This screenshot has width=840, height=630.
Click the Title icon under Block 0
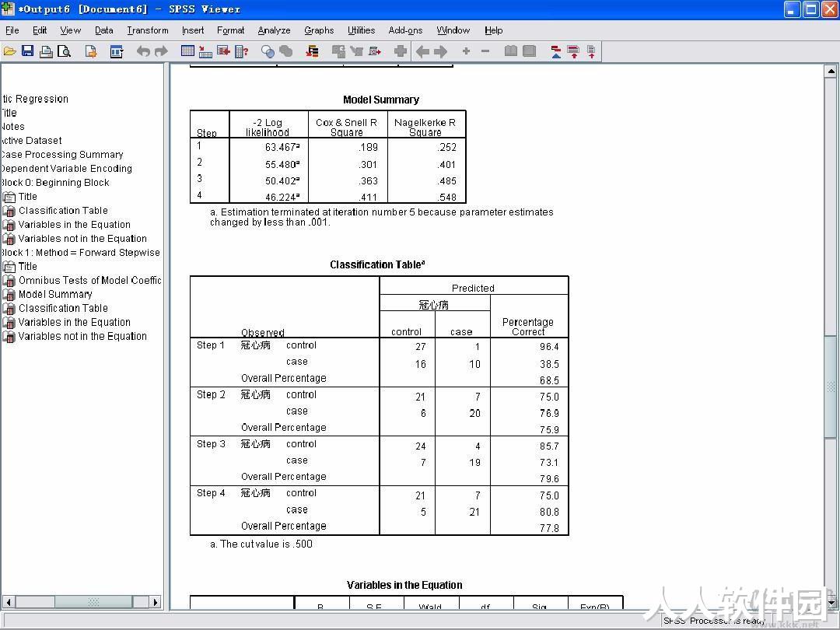tap(9, 197)
